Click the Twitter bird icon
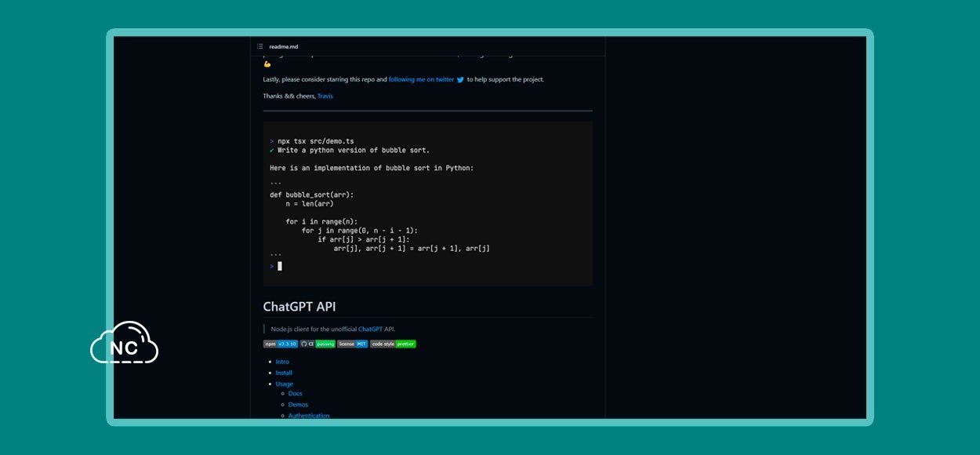The height and width of the screenshot is (455, 980). pyautogui.click(x=461, y=79)
